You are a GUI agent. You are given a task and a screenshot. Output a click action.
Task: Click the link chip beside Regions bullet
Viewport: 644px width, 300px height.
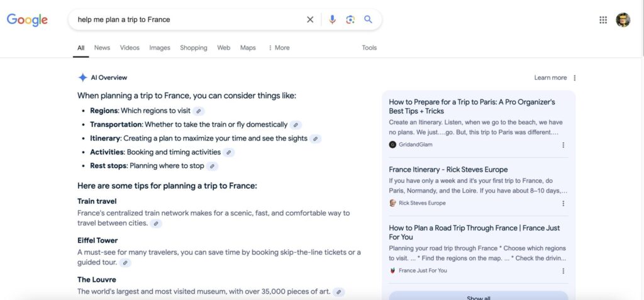199,111
